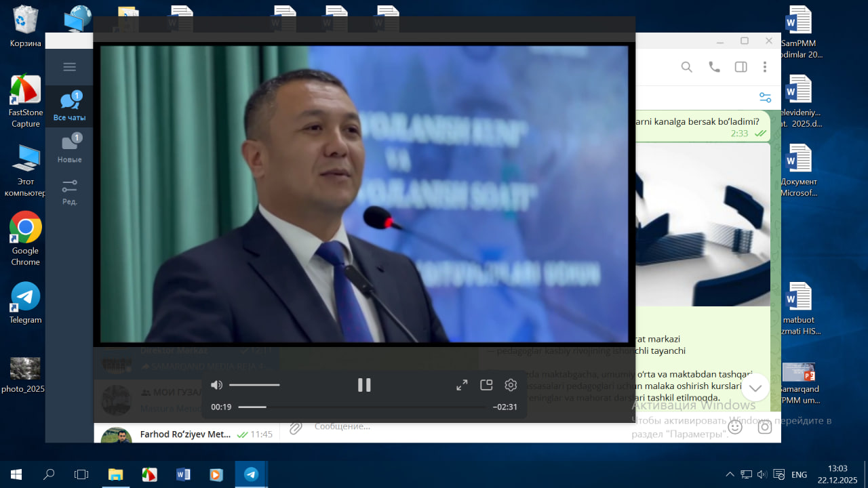Open FastStone Capture from the taskbar
The height and width of the screenshot is (488, 868).
pyautogui.click(x=149, y=474)
